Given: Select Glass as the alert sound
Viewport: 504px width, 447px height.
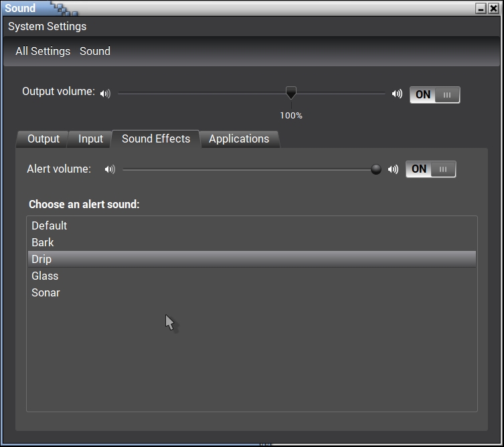Looking at the screenshot, I should point(45,276).
